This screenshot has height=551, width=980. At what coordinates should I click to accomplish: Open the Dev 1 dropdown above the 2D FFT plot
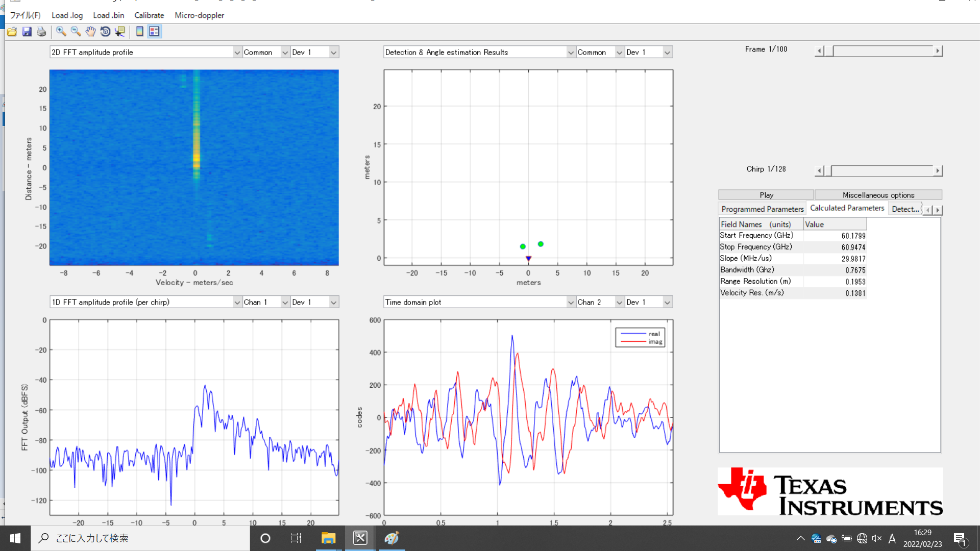tap(314, 52)
